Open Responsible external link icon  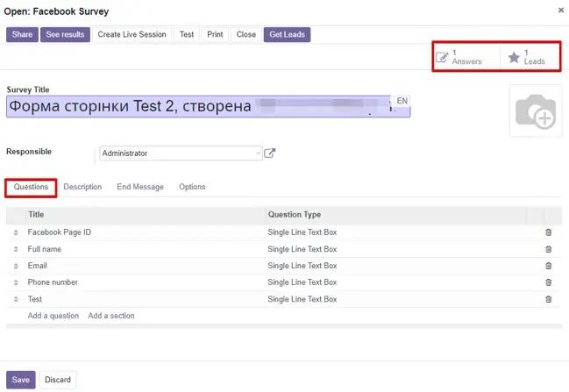pyautogui.click(x=270, y=153)
